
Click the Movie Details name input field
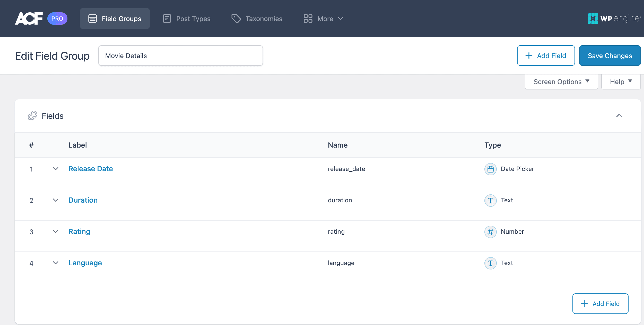click(x=180, y=56)
